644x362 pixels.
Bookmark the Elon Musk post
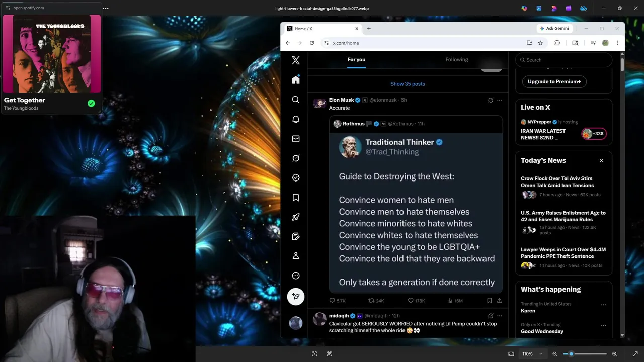tap(489, 301)
